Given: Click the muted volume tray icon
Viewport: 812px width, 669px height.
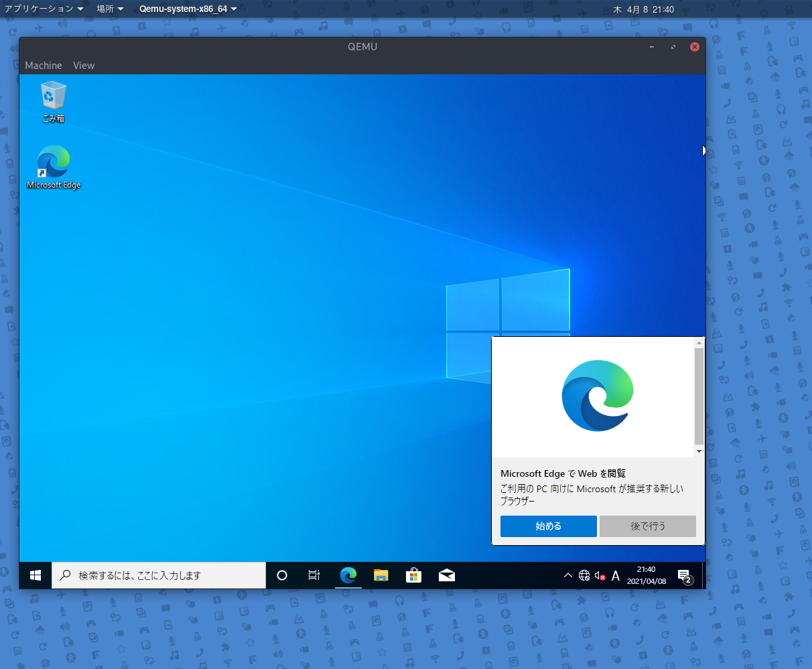Looking at the screenshot, I should (600, 575).
